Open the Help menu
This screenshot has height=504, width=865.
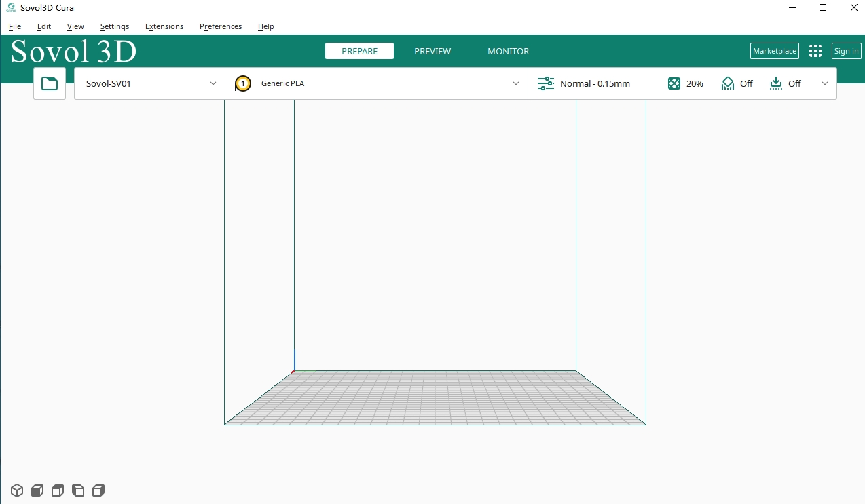point(266,26)
